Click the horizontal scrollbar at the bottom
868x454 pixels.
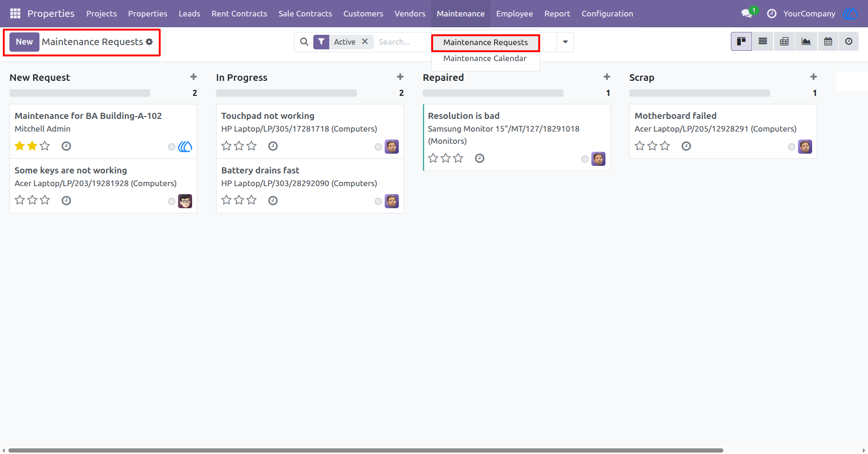pos(365,450)
